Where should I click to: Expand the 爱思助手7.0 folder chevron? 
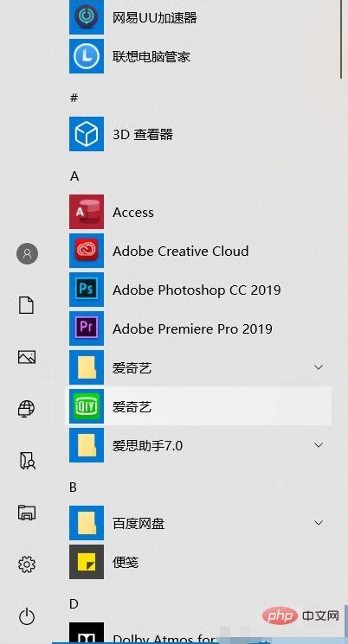pos(319,445)
